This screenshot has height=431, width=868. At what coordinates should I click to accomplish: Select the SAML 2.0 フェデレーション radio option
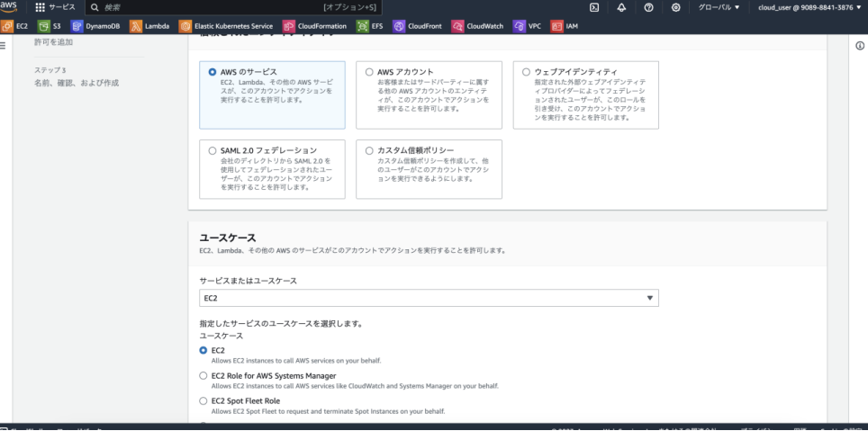pyautogui.click(x=212, y=150)
